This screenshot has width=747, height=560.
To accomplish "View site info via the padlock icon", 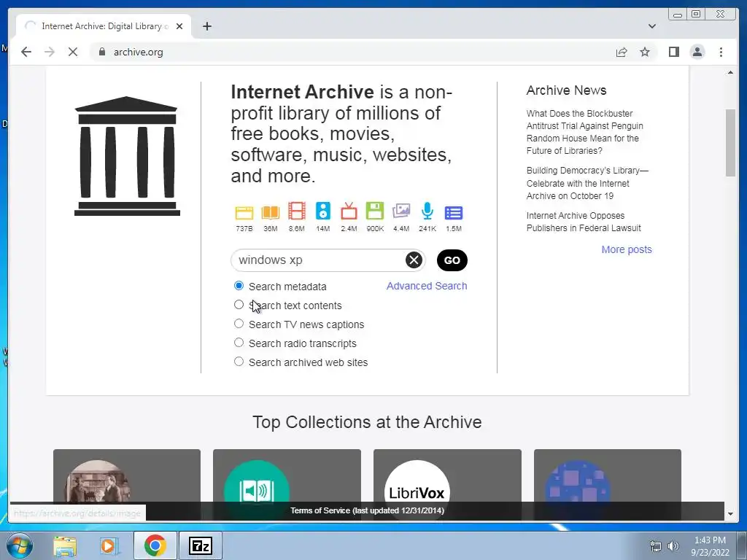I will 102,52.
